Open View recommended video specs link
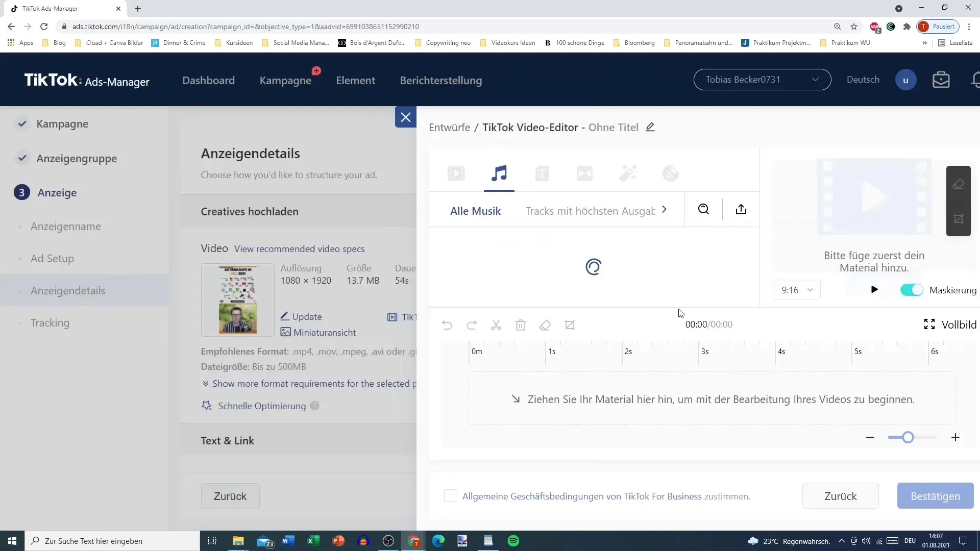The image size is (980, 551). 299,248
